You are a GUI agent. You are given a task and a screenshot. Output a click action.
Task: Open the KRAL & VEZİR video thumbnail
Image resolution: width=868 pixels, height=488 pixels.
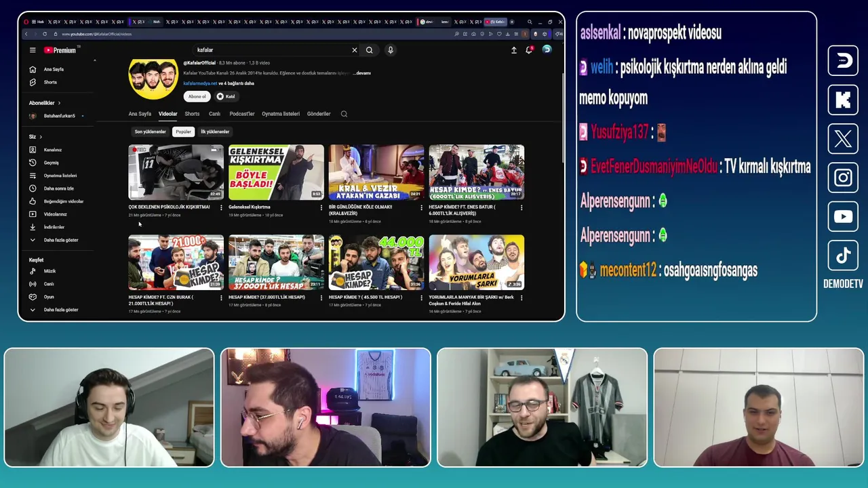pos(376,172)
